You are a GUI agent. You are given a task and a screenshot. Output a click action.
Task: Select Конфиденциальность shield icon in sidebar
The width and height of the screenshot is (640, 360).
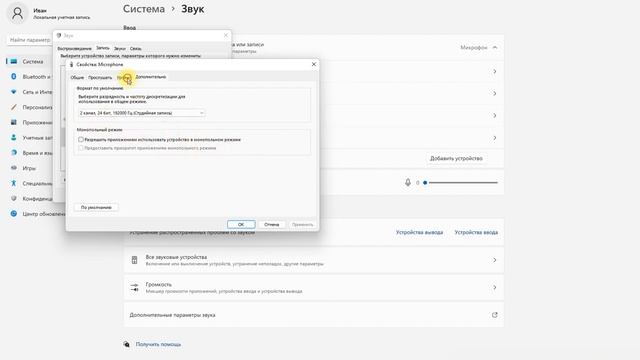pos(13,198)
